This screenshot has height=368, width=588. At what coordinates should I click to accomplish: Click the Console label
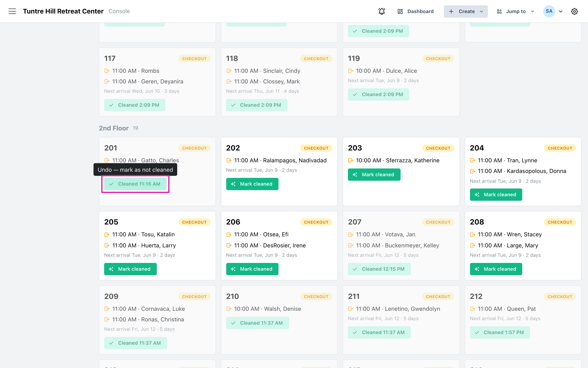click(x=119, y=11)
